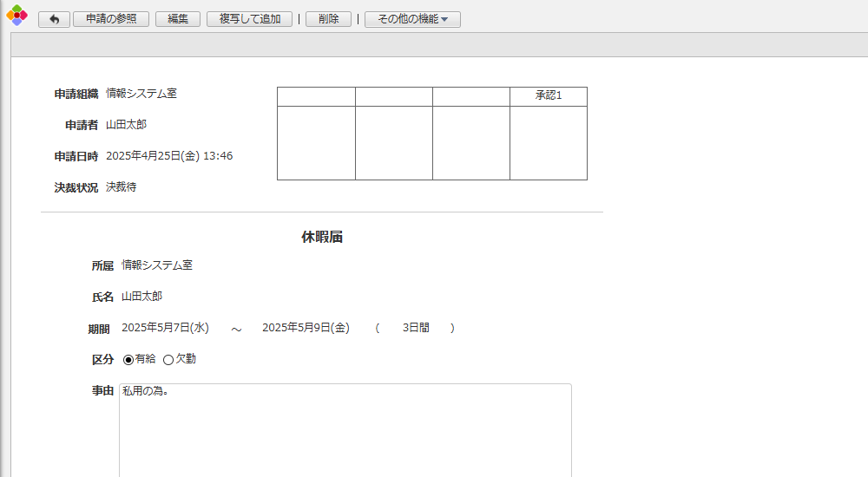
Task: Click the 私用の為。 reason text
Action: (x=146, y=390)
